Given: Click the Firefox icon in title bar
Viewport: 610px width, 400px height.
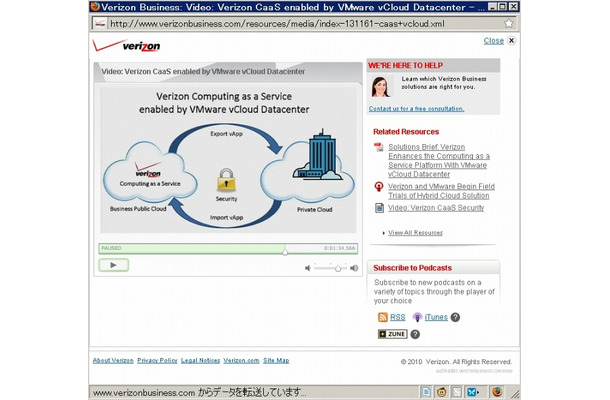Looking at the screenshot, I should (x=95, y=7).
